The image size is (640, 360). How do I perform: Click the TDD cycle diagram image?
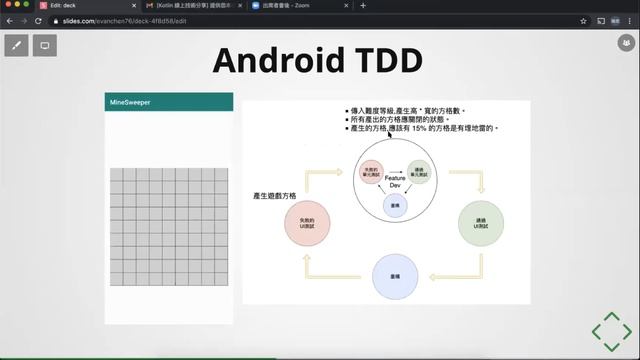pos(387,202)
